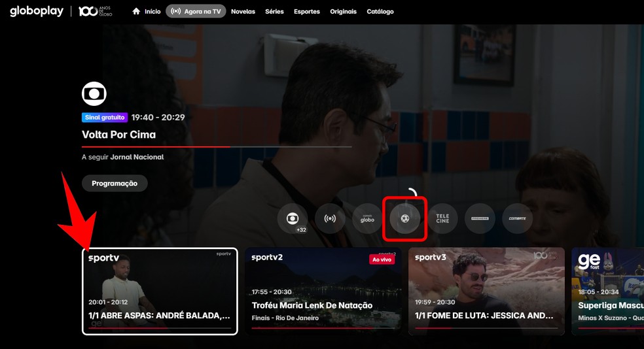Select the Telecine channel filter
This screenshot has width=644, height=349.
coord(442,218)
